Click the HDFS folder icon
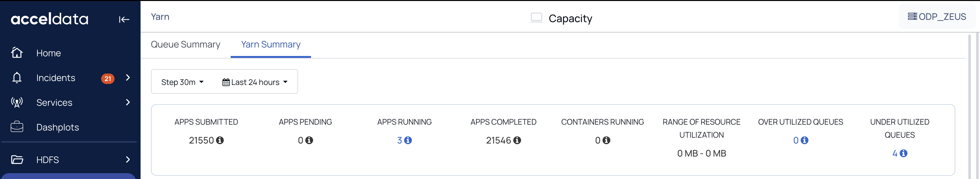The height and width of the screenshot is (179, 980). tap(17, 159)
